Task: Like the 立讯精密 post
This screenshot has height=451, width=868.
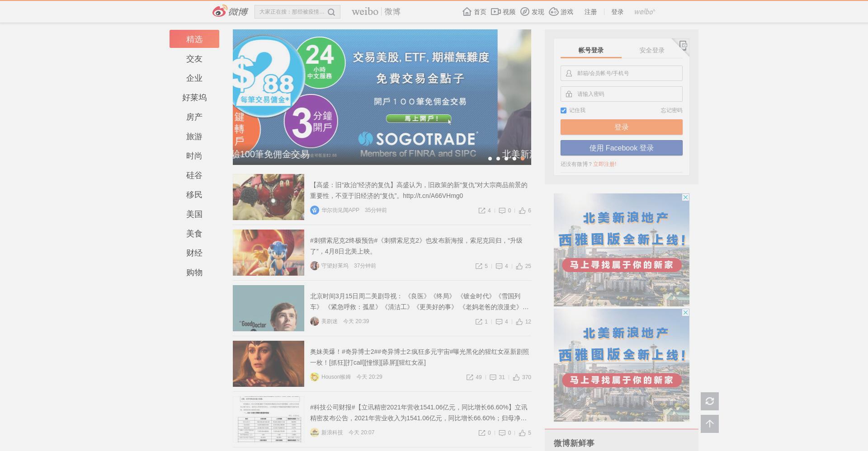Action: [x=522, y=433]
